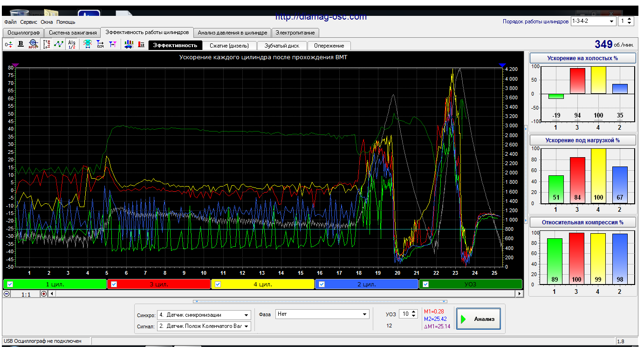Click the right scrollbar arrow under chart
This screenshot has height=347, width=644.
click(x=520, y=294)
